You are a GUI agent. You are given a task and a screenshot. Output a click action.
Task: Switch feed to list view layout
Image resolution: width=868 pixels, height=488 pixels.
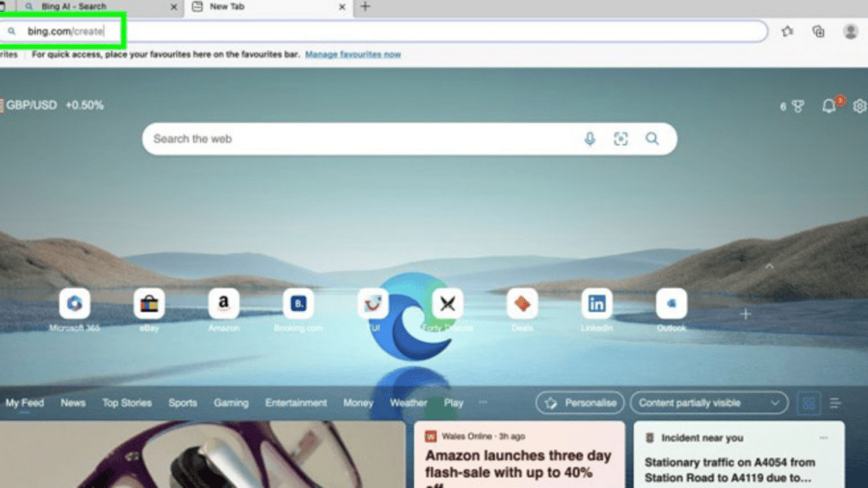[836, 403]
